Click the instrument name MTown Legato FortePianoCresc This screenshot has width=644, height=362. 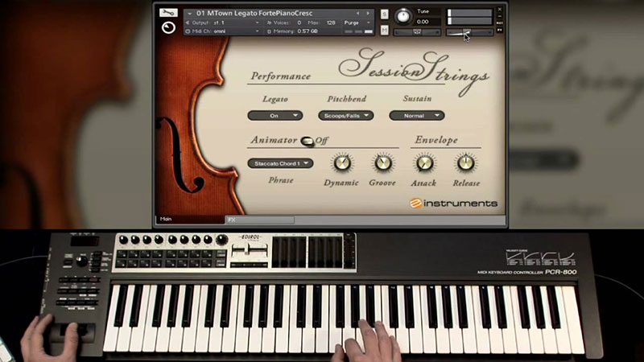point(254,13)
